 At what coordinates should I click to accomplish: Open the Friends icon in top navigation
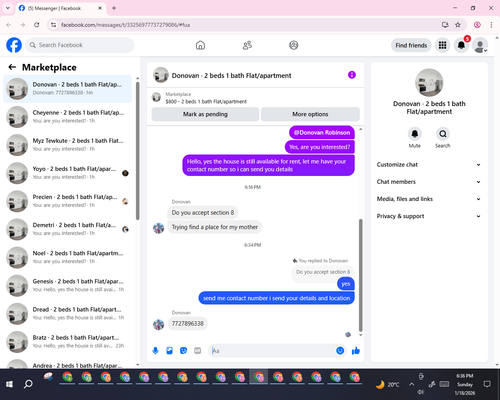click(247, 45)
